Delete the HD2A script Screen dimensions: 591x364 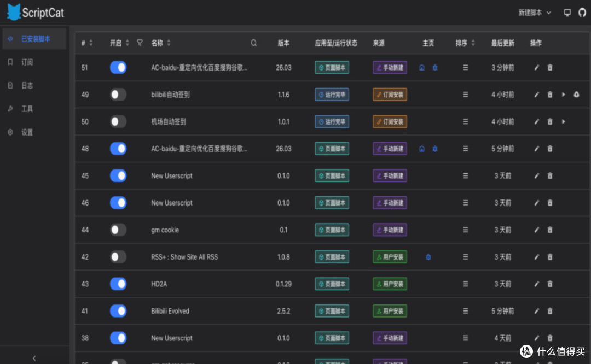tap(550, 284)
